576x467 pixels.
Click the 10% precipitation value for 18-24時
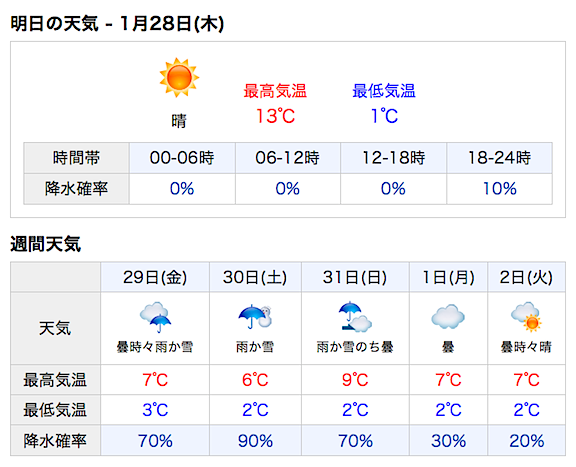(x=499, y=189)
